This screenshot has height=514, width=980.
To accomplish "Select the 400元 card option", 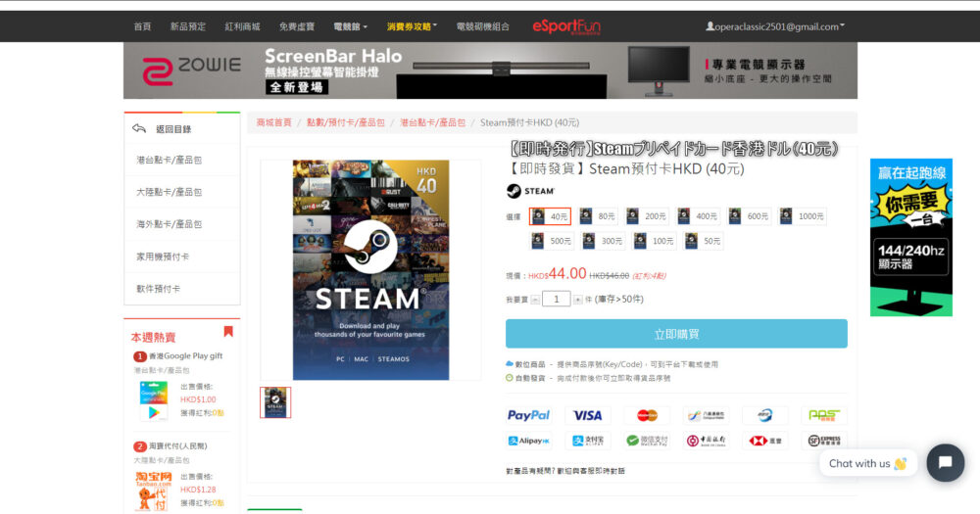I will click(698, 216).
